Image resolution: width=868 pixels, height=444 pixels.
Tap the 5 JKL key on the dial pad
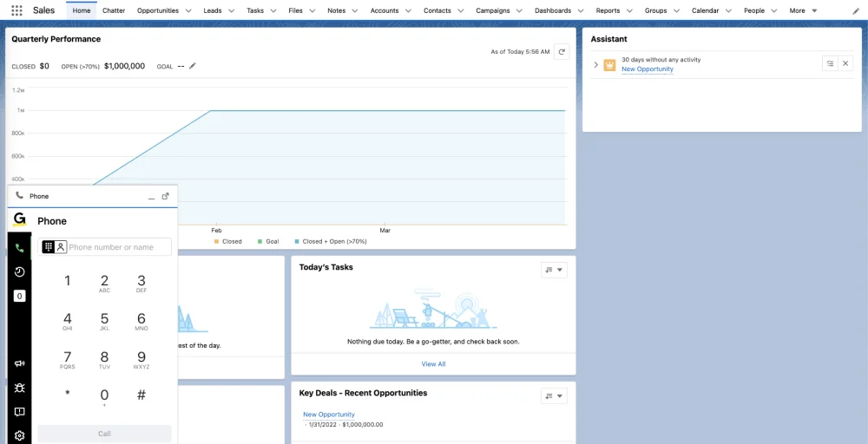(104, 322)
